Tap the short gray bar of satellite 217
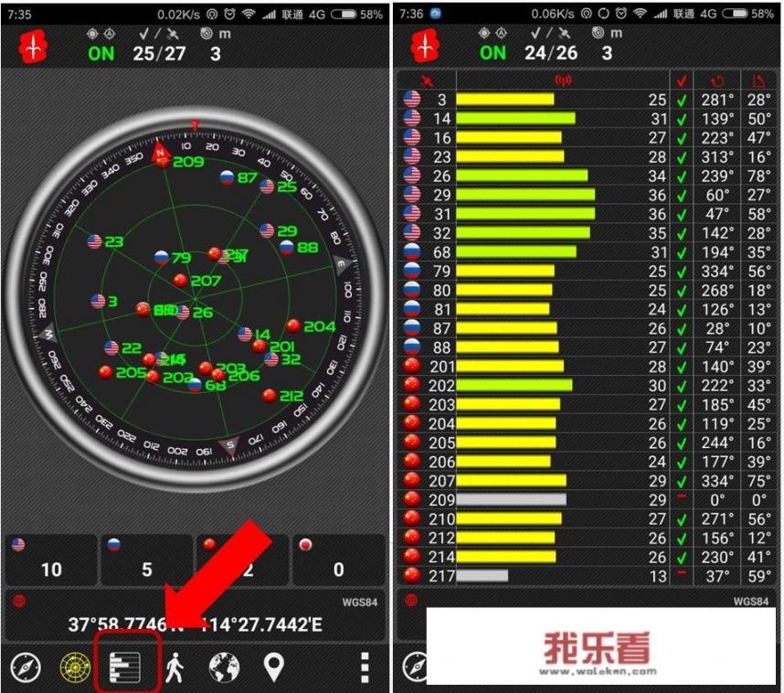784x693 pixels. [482, 575]
